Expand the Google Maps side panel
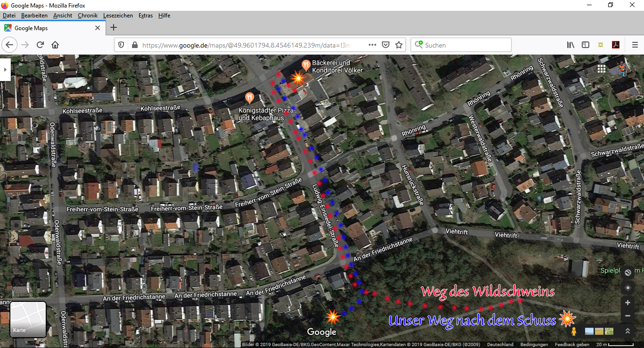This screenshot has height=348, width=644. pos(5,70)
